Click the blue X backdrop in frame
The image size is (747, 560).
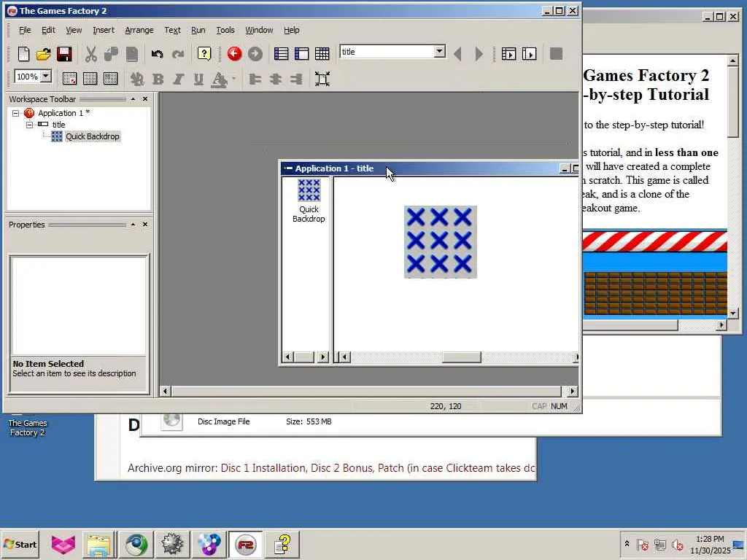[x=440, y=242]
